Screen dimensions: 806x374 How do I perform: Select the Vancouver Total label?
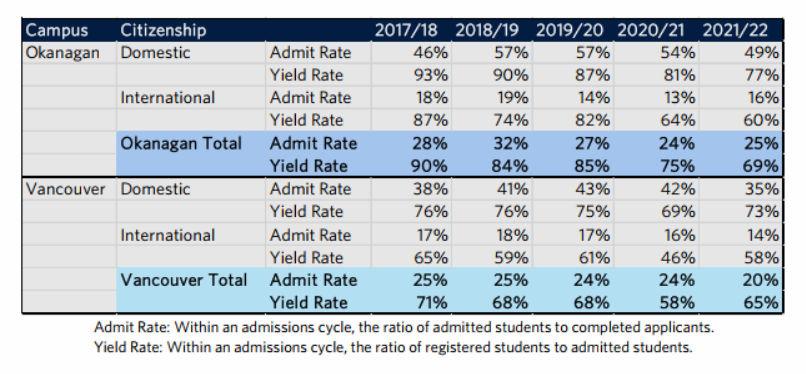tap(184, 280)
